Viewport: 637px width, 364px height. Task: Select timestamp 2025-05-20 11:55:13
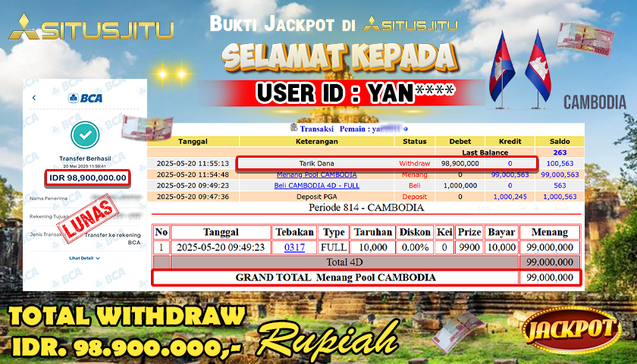[193, 163]
